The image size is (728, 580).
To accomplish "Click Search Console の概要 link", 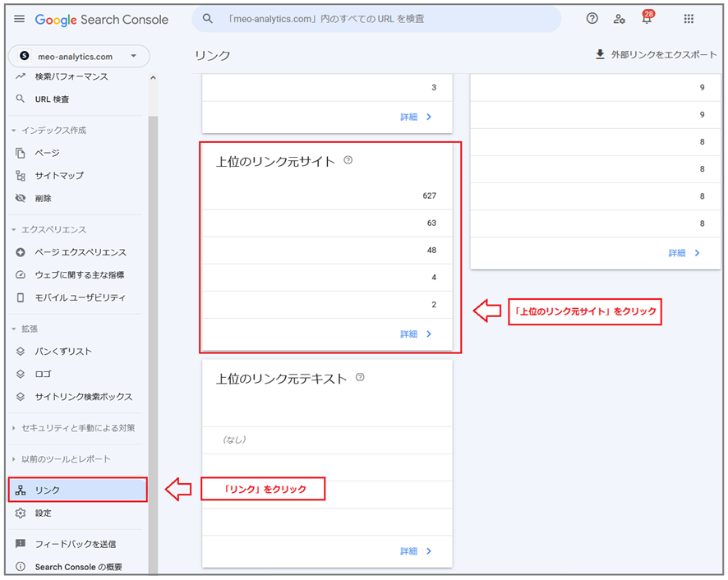I will point(78,567).
